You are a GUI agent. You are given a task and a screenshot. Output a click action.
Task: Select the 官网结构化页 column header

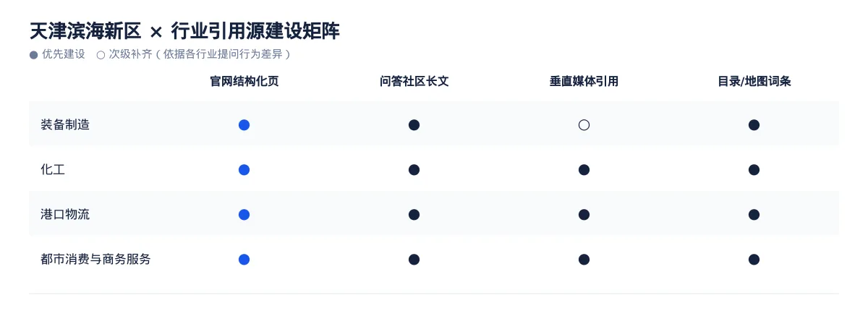pos(244,81)
